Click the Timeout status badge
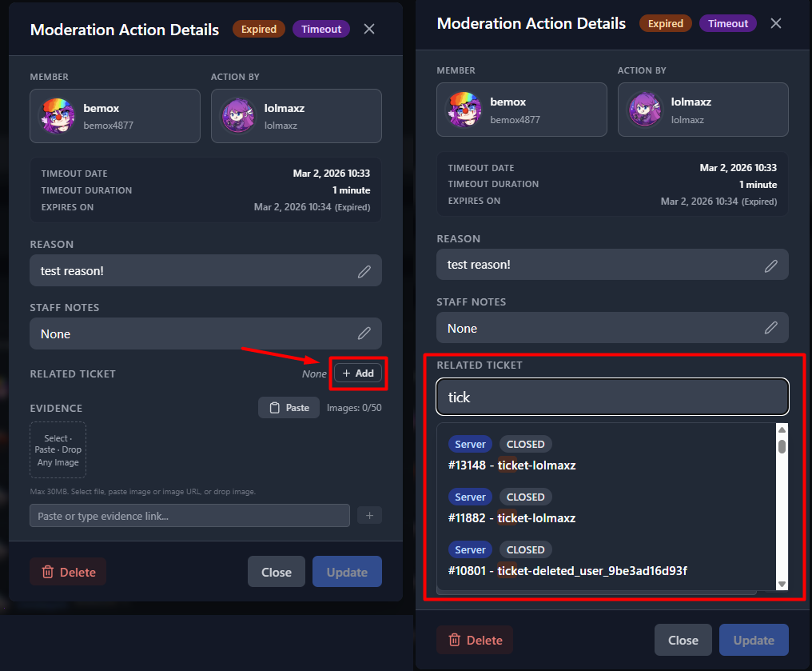The width and height of the screenshot is (812, 671). (x=320, y=29)
